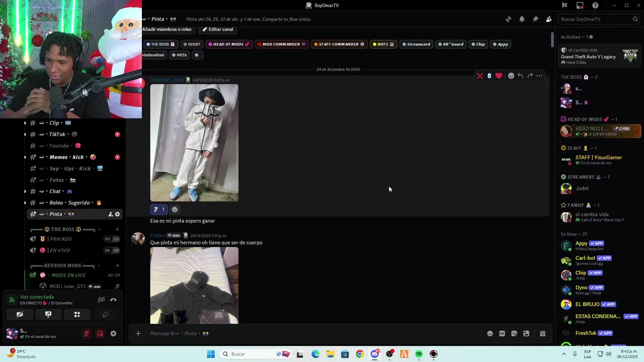The height and width of the screenshot is (362, 644).
Task: Open the black hoodie photo thumbnail
Action: point(194,285)
